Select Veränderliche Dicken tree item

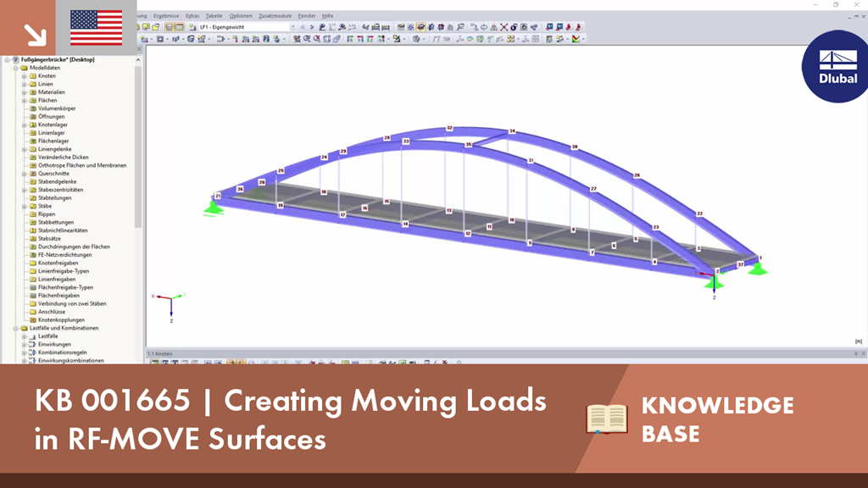click(63, 157)
